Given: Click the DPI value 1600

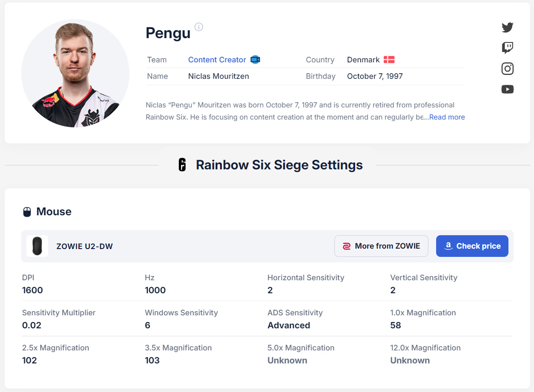Looking at the screenshot, I should [32, 290].
